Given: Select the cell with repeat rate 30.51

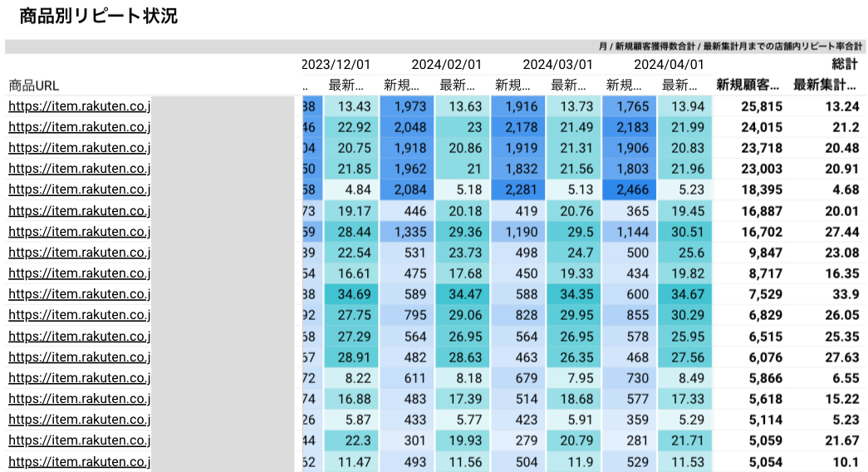Looking at the screenshot, I should (685, 231).
